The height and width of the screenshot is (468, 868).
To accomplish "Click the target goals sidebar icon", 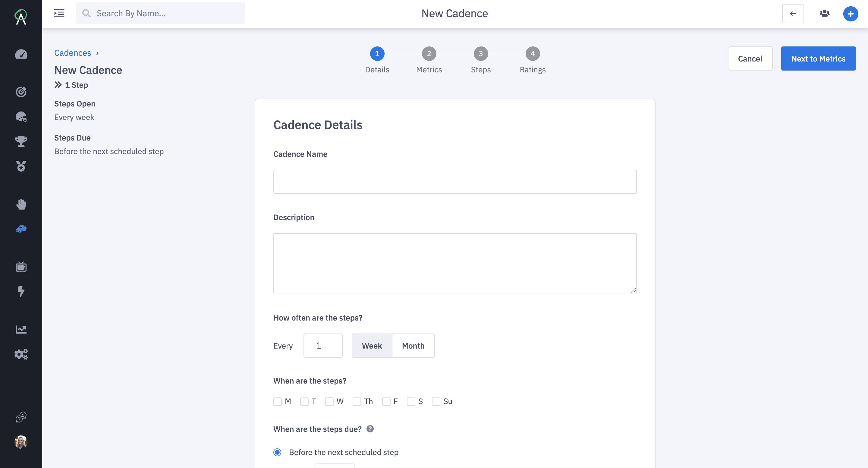I will [x=21, y=92].
